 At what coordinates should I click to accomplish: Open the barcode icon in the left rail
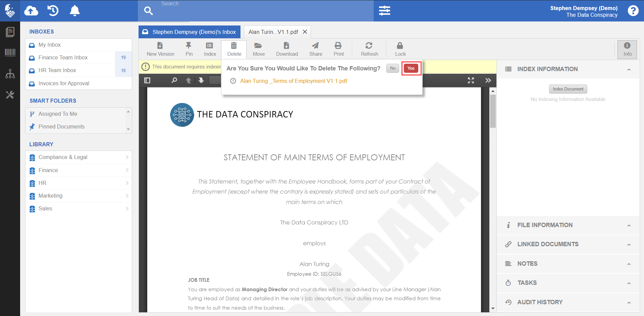(10, 52)
